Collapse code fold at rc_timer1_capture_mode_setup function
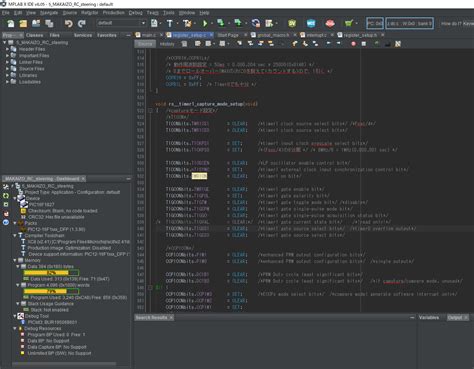Image resolution: width=474 pixels, height=369 pixels. [150, 110]
